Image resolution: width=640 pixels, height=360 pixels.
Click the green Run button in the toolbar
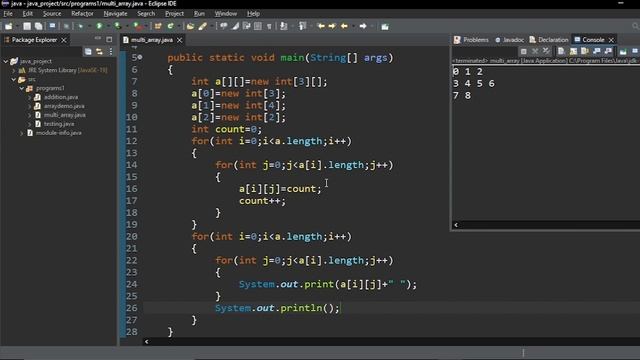[99, 26]
